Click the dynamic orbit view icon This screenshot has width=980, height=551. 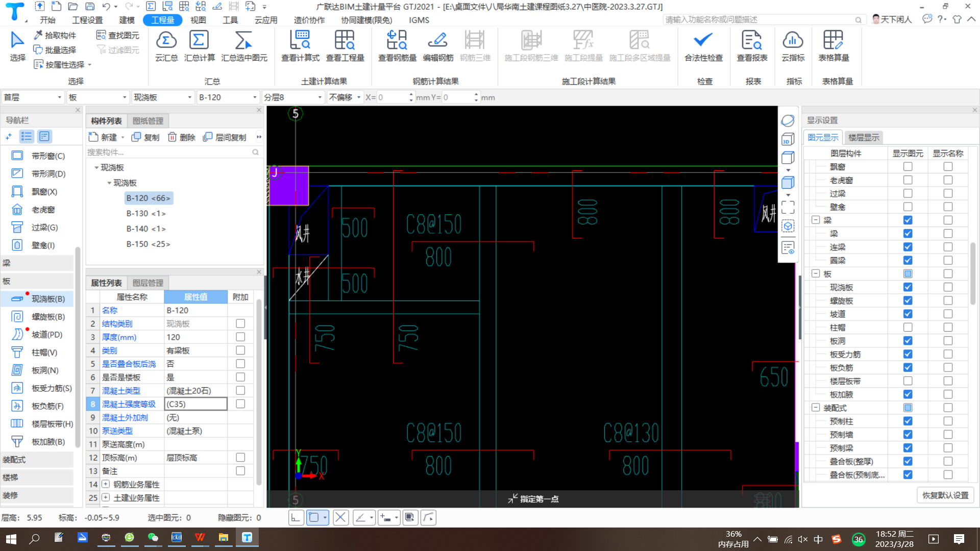point(788,120)
